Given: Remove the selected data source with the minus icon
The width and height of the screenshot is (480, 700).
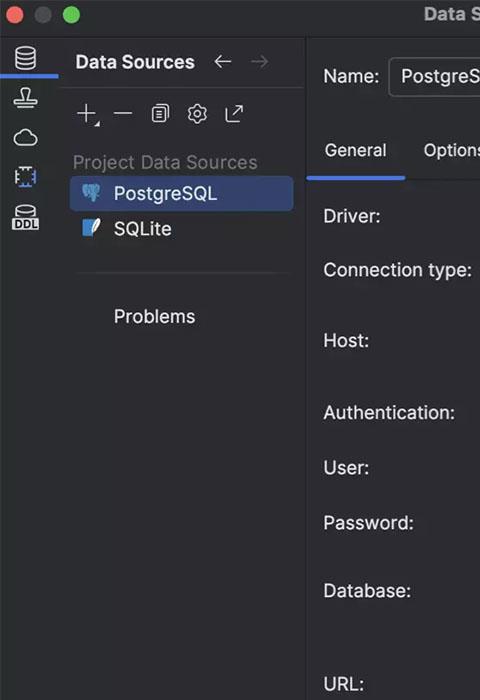Looking at the screenshot, I should pos(123,113).
